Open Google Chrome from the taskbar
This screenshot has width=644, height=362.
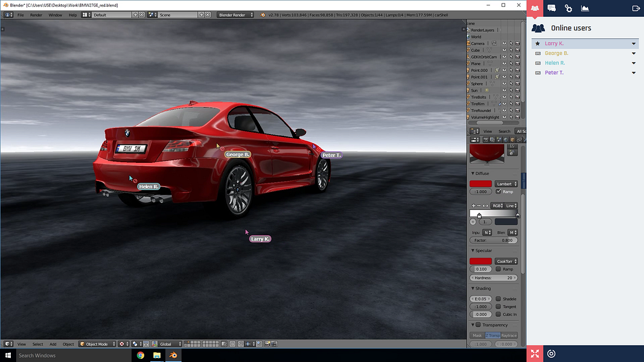(x=141, y=355)
